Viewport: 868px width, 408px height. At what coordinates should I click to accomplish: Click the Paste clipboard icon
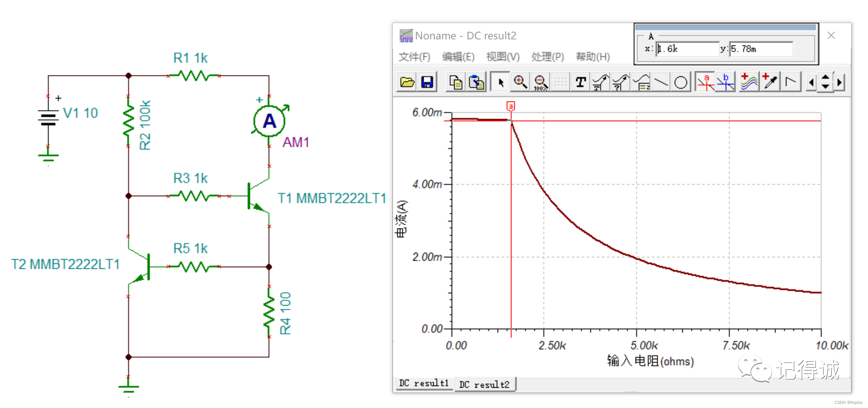[x=476, y=82]
